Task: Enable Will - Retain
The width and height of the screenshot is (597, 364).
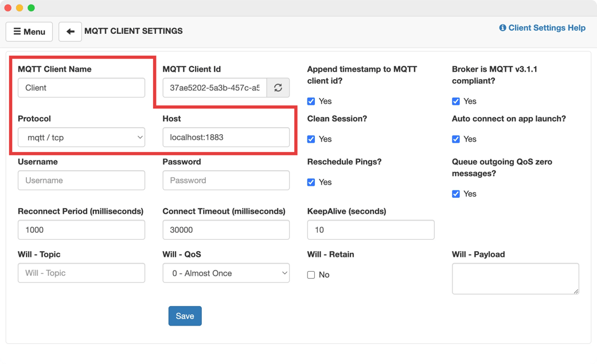Action: click(310, 275)
